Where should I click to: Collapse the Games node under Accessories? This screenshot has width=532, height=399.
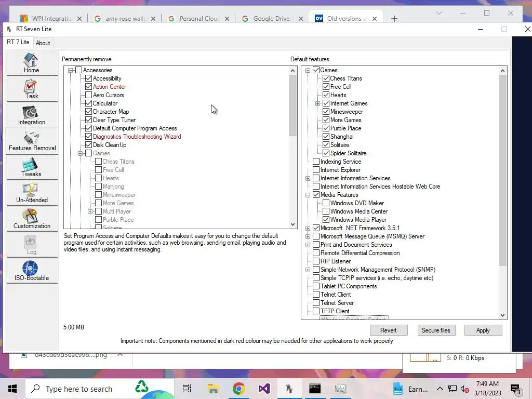pyautogui.click(x=80, y=153)
